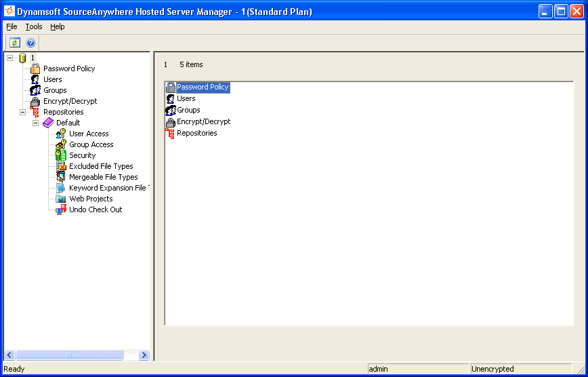This screenshot has height=377, width=588.
Task: Click right arrow of tree horizontal scrollbar
Action: pos(144,355)
